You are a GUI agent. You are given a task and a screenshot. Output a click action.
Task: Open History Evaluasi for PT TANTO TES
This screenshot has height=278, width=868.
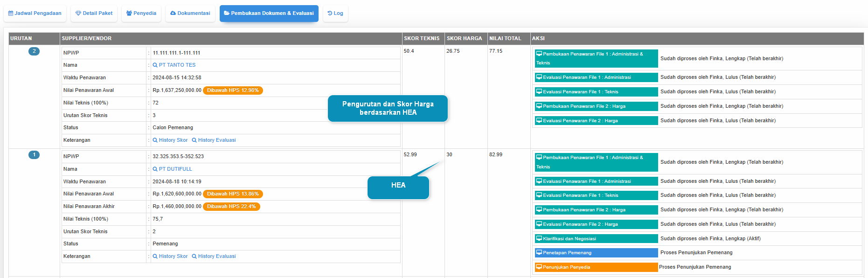tap(214, 140)
